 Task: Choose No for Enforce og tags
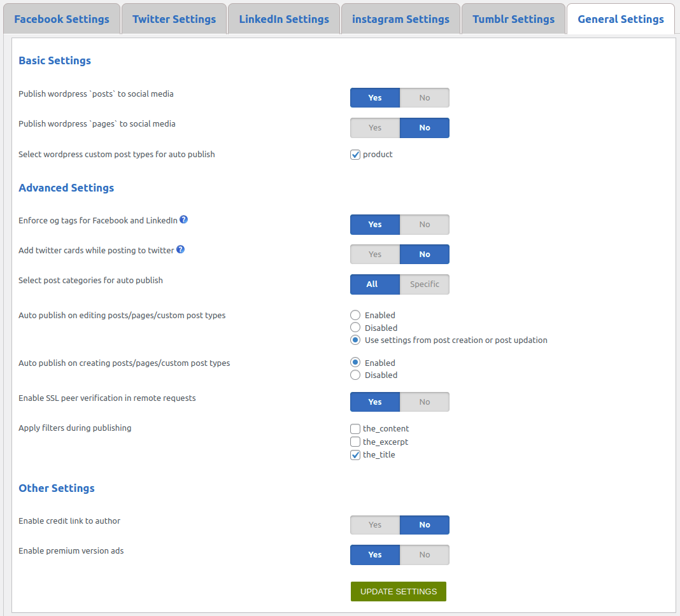coord(425,225)
